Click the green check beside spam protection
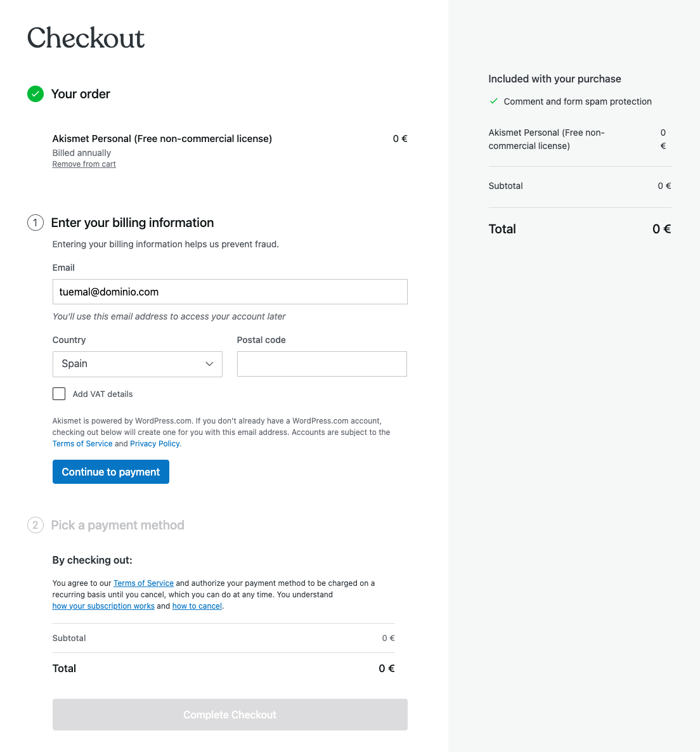 [494, 101]
